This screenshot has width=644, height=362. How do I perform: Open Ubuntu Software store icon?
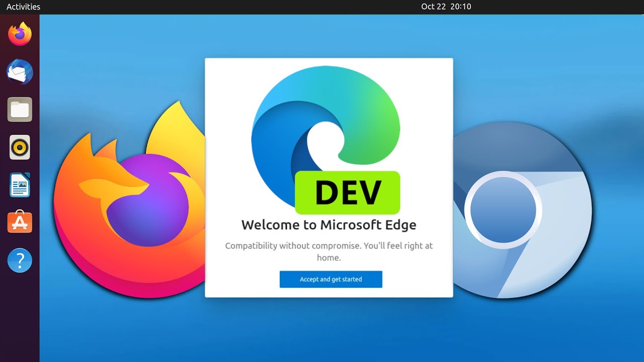(20, 222)
